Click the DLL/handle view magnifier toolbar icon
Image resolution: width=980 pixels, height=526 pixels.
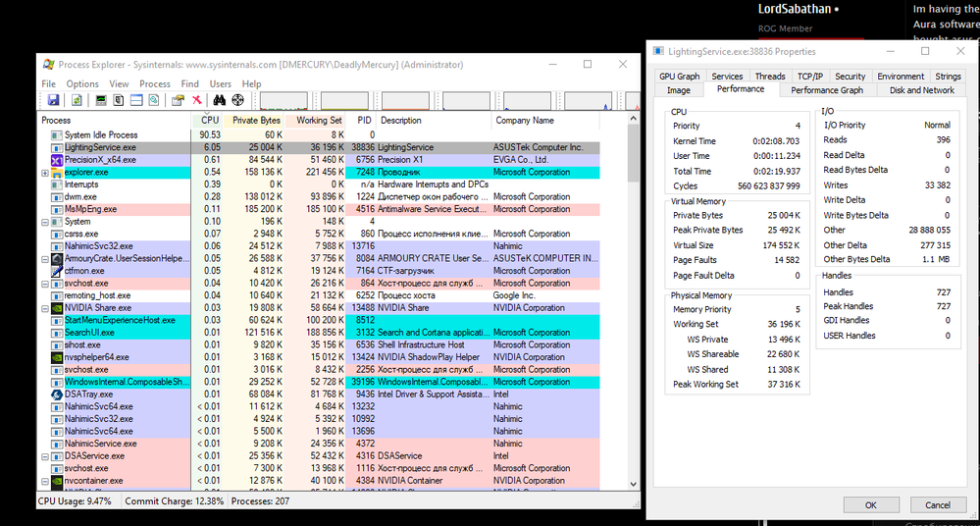[154, 100]
